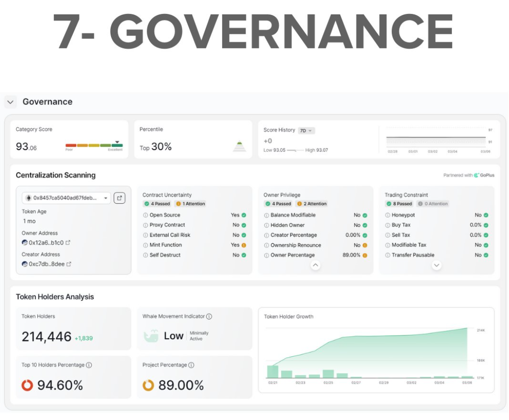Click the info icon next to Honeypot
Image resolution: width=509 pixels, height=420 pixels.
pos(388,215)
